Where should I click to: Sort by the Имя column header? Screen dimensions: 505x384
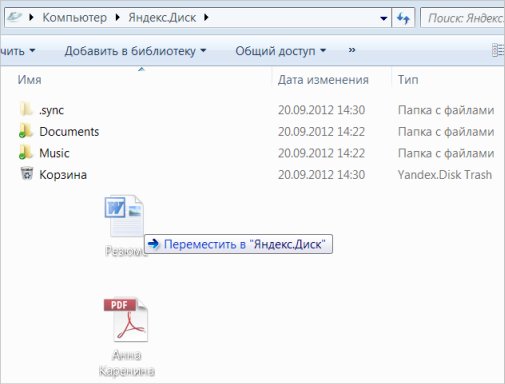click(x=29, y=80)
